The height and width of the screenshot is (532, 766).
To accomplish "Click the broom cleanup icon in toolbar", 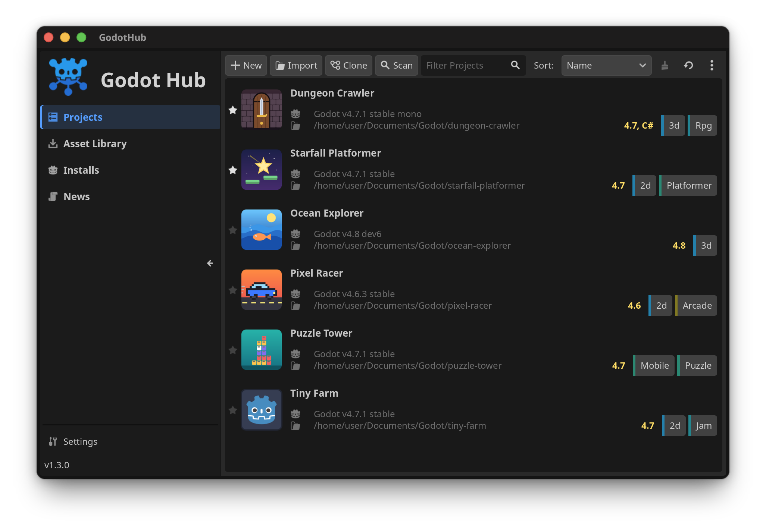I will coord(665,66).
